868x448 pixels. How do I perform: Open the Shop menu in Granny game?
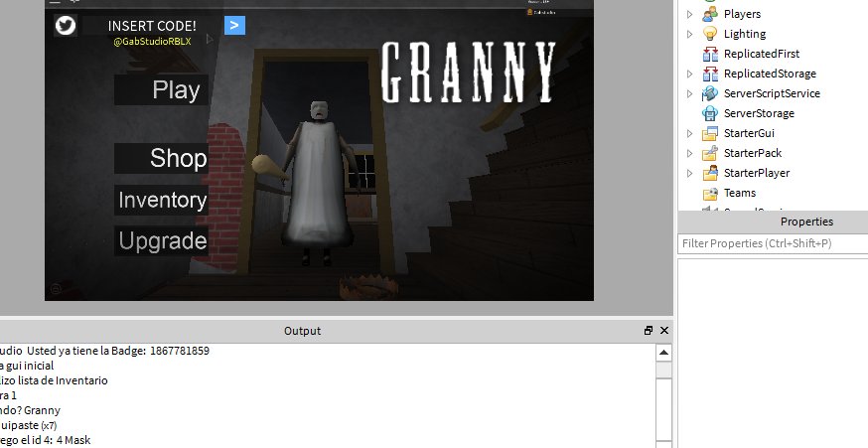pos(162,158)
